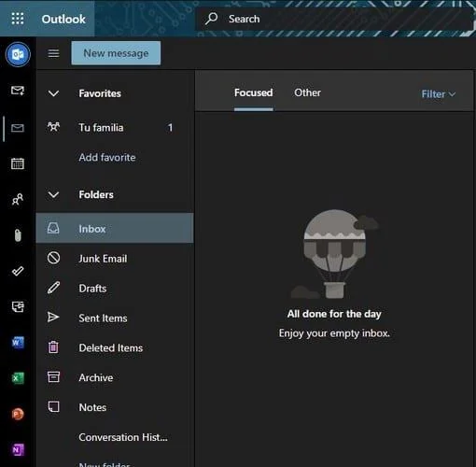Click the New message button

pos(116,53)
